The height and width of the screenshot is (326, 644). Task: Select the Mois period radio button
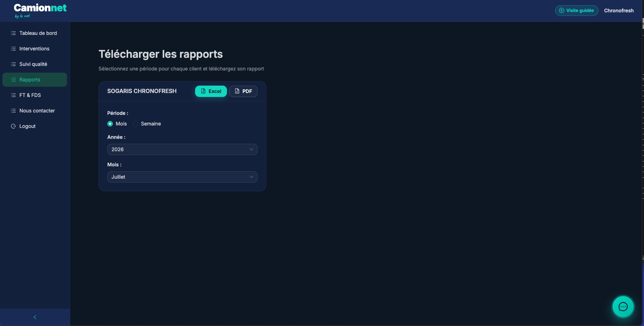click(x=110, y=124)
